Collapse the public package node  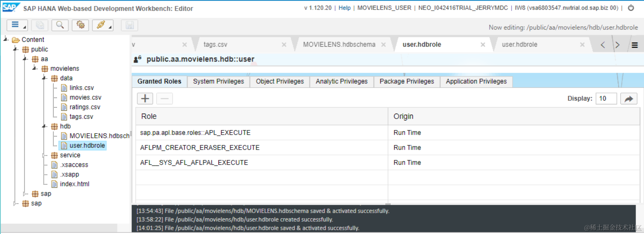click(x=15, y=49)
